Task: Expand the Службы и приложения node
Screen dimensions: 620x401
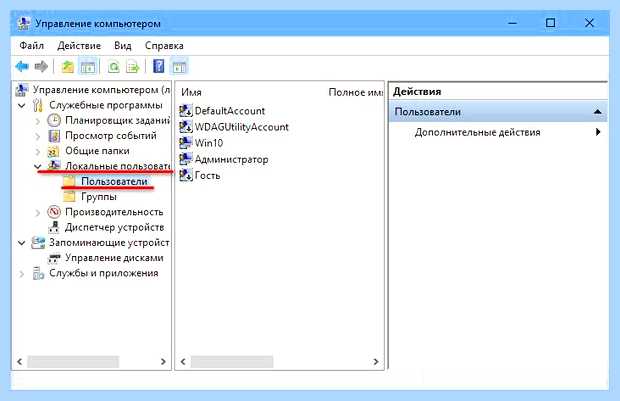Action: point(22,273)
